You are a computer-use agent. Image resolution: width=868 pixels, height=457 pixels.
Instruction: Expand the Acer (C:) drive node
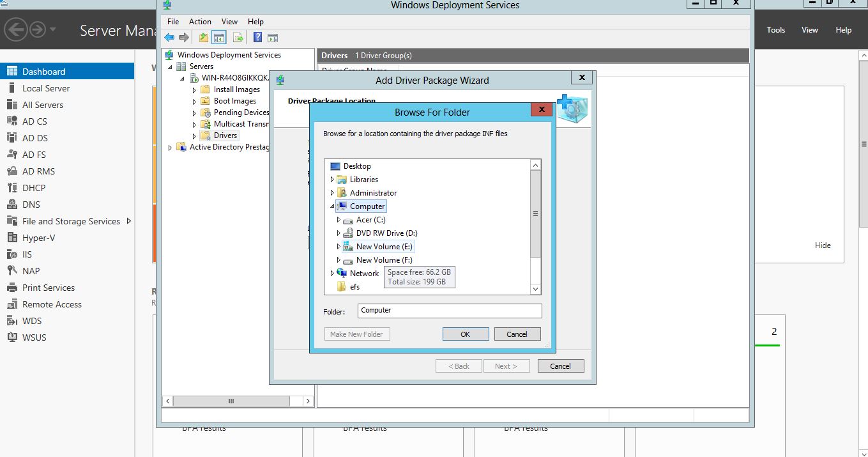pyautogui.click(x=339, y=220)
